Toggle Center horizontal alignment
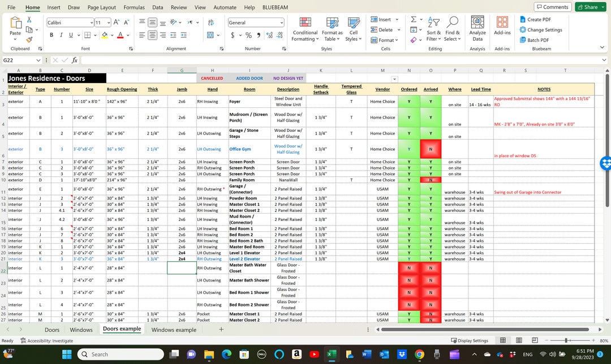Image resolution: width=611 pixels, height=364 pixels. click(x=152, y=35)
